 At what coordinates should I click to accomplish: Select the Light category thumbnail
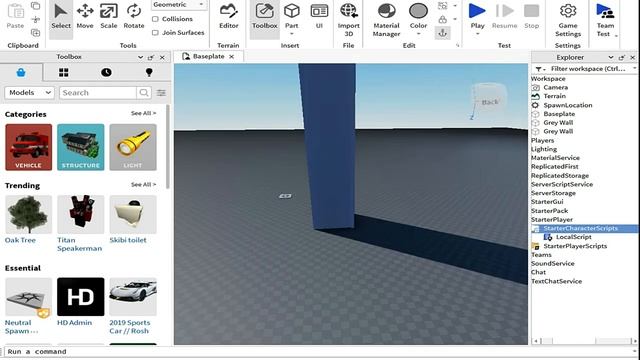point(133,147)
